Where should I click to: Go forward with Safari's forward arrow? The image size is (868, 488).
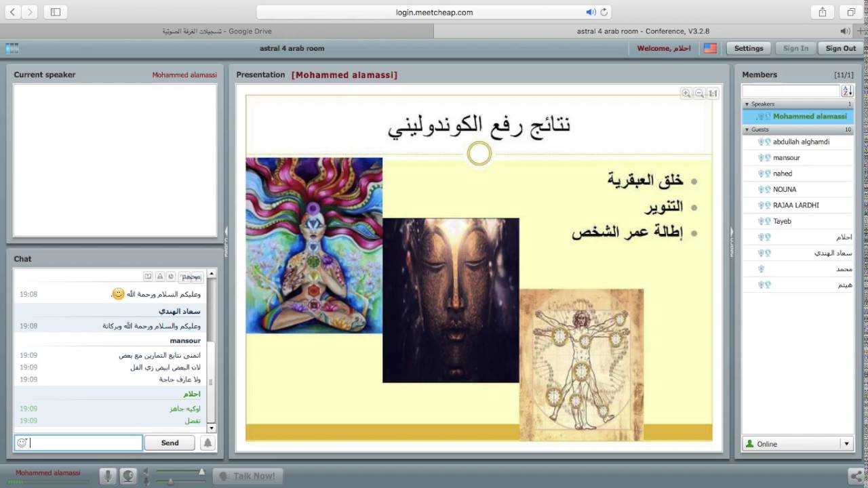(x=29, y=12)
